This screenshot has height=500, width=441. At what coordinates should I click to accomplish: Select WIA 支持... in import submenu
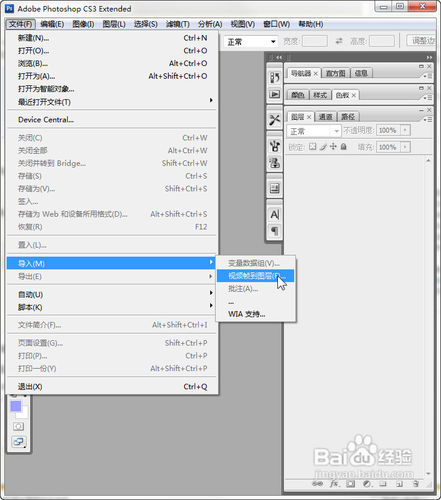click(x=256, y=314)
